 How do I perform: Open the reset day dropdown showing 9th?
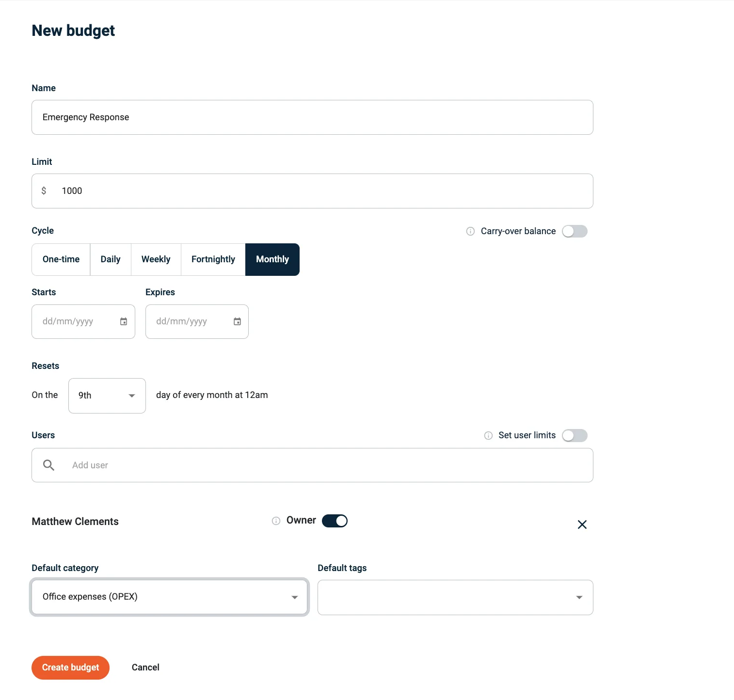click(107, 396)
